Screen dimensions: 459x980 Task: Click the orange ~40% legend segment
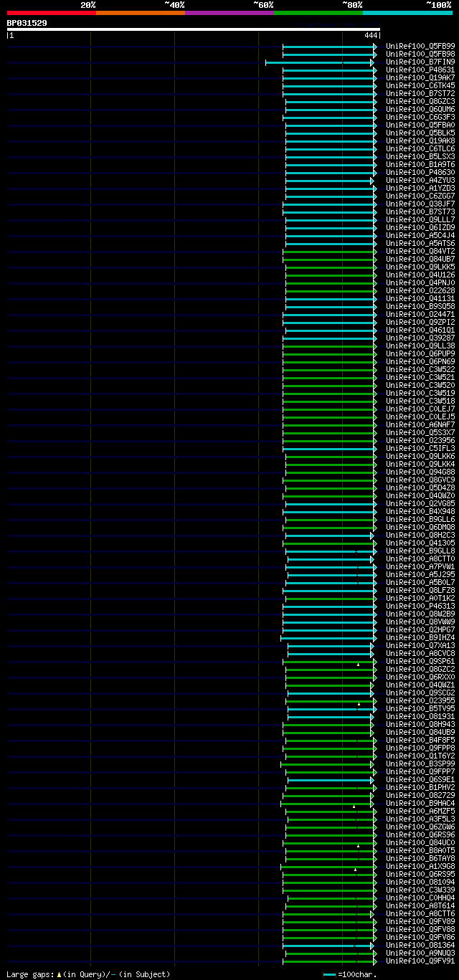(x=140, y=12)
